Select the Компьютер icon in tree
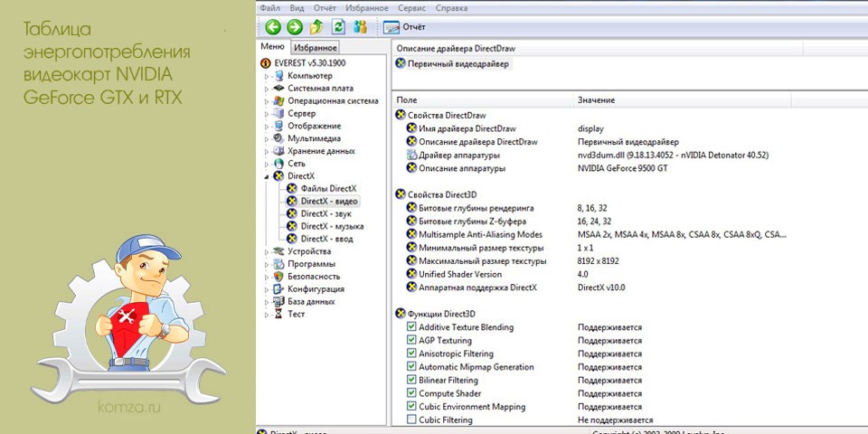This screenshot has height=434, width=868. (x=278, y=76)
